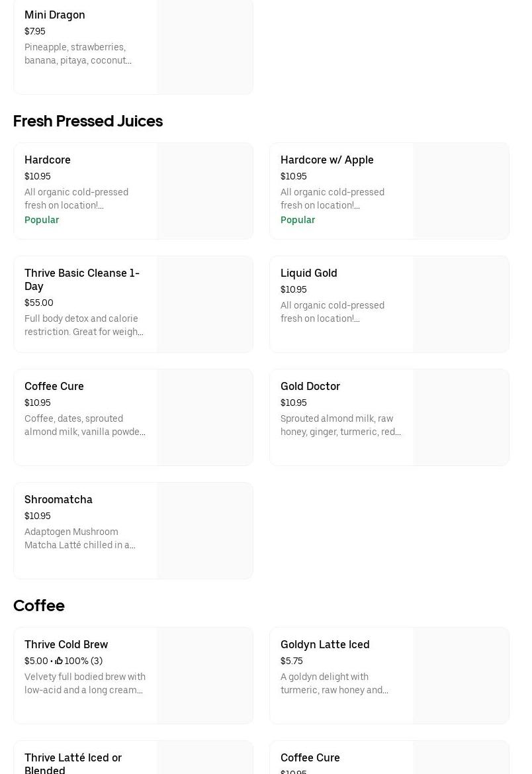Open Coffee Cure under Fresh Pressed Juices
Viewport: 532px width, 774px height.
click(x=54, y=387)
